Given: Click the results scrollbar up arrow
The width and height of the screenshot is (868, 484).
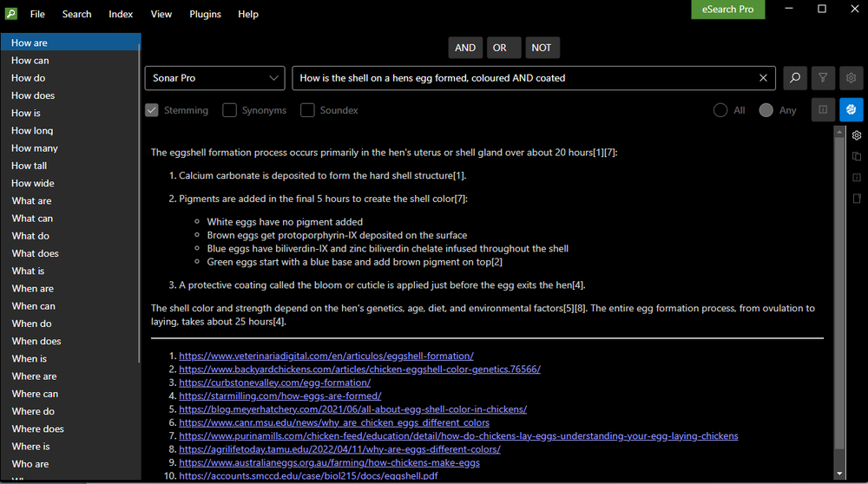Looking at the screenshot, I should (839, 132).
